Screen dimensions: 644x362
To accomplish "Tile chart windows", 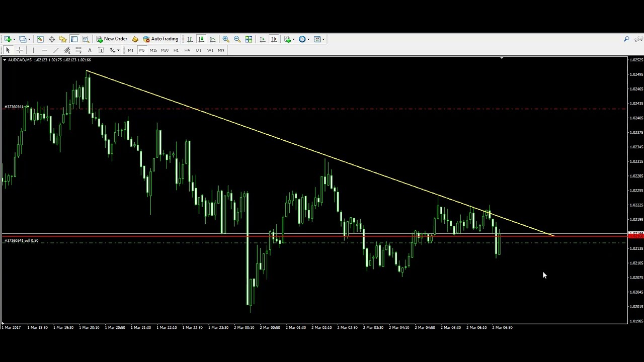I will point(249,39).
